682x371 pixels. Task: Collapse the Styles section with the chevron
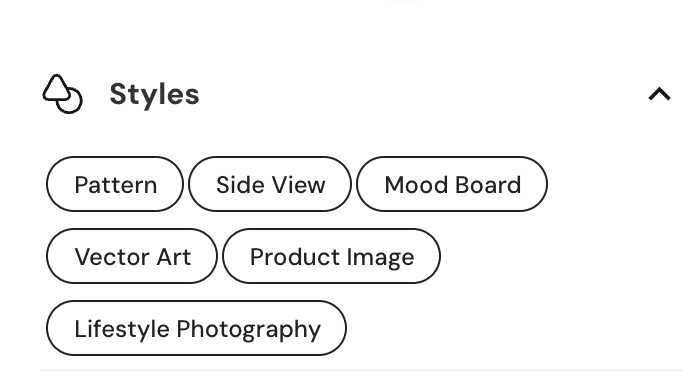tap(659, 94)
